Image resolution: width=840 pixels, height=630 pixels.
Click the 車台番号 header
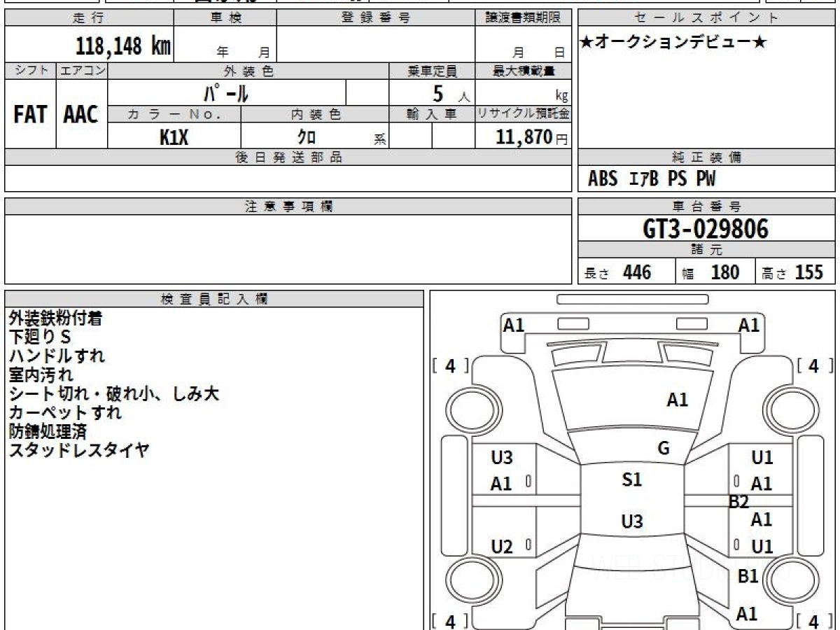(x=707, y=206)
